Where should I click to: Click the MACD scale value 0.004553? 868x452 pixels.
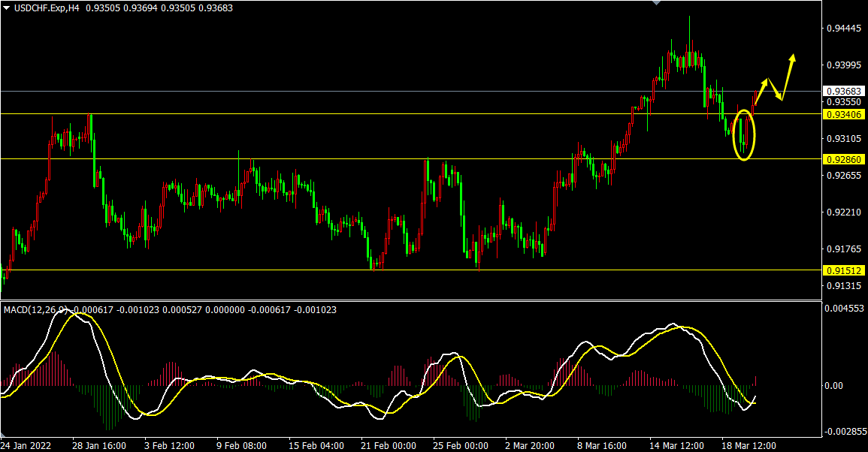pos(844,308)
